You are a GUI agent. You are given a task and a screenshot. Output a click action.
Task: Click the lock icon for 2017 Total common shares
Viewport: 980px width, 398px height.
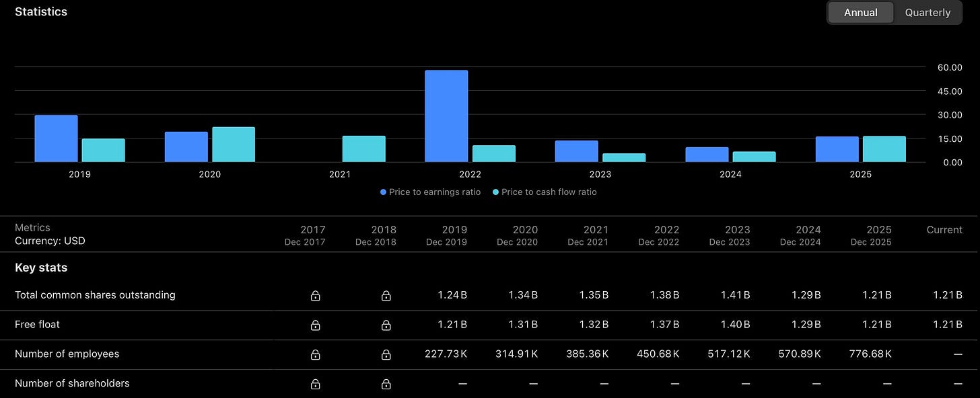pyautogui.click(x=315, y=295)
